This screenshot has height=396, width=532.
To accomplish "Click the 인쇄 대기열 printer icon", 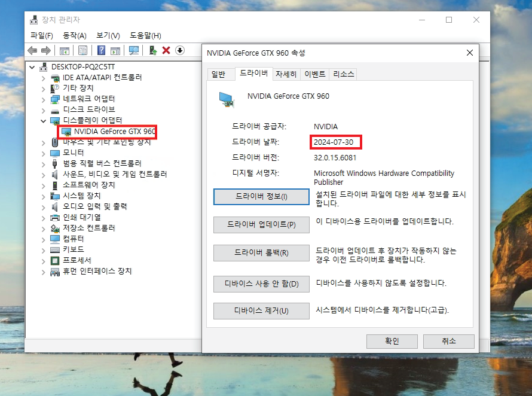I will [x=55, y=217].
